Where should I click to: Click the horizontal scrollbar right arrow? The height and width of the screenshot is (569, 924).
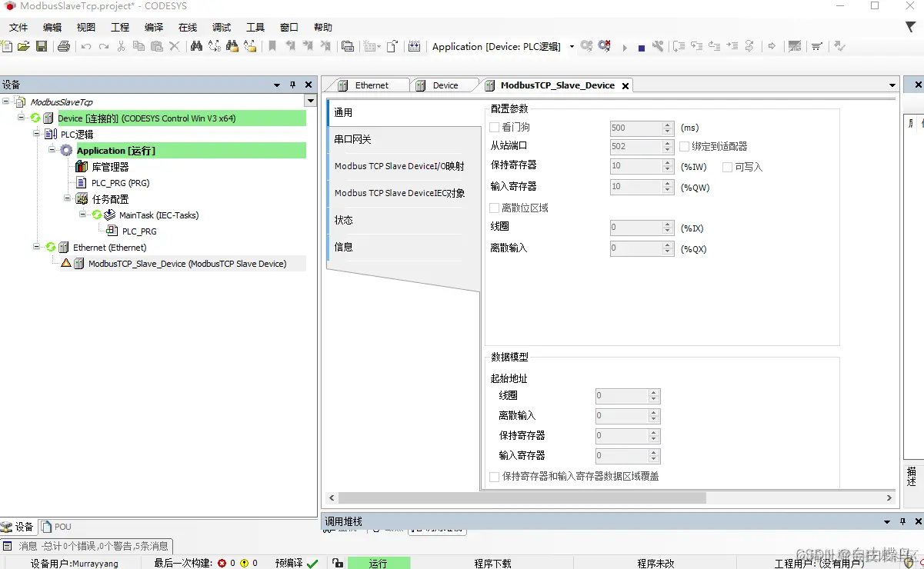point(889,498)
